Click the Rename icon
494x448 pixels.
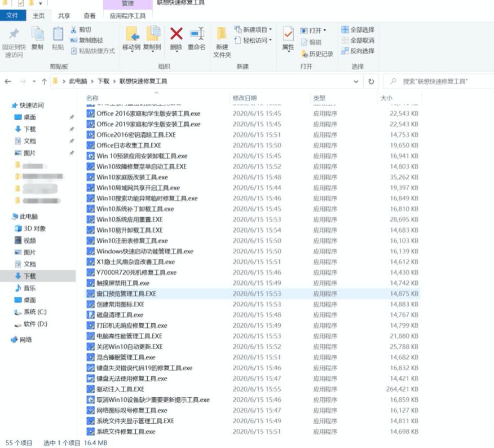coord(197,34)
